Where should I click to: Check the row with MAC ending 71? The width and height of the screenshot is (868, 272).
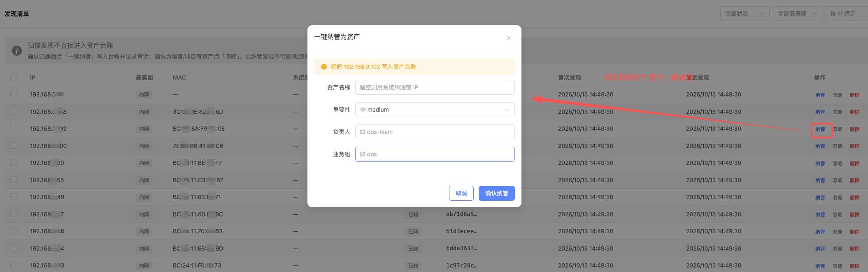coord(14,197)
